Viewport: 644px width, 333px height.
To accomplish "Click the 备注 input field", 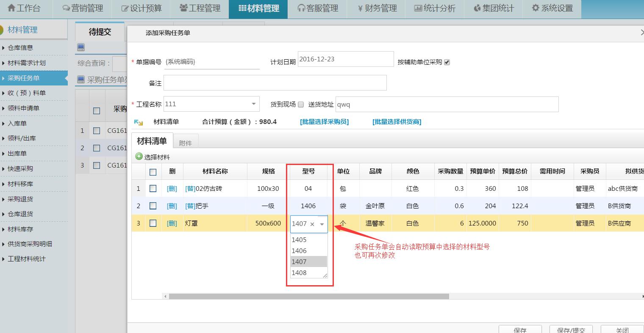I will [x=275, y=83].
